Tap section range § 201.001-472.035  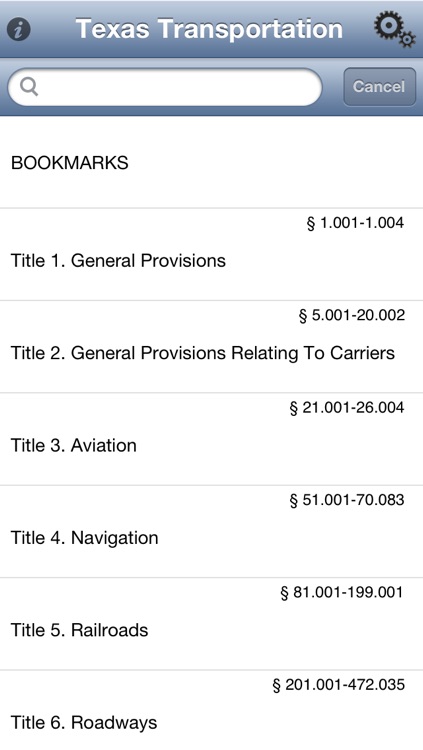click(338, 684)
